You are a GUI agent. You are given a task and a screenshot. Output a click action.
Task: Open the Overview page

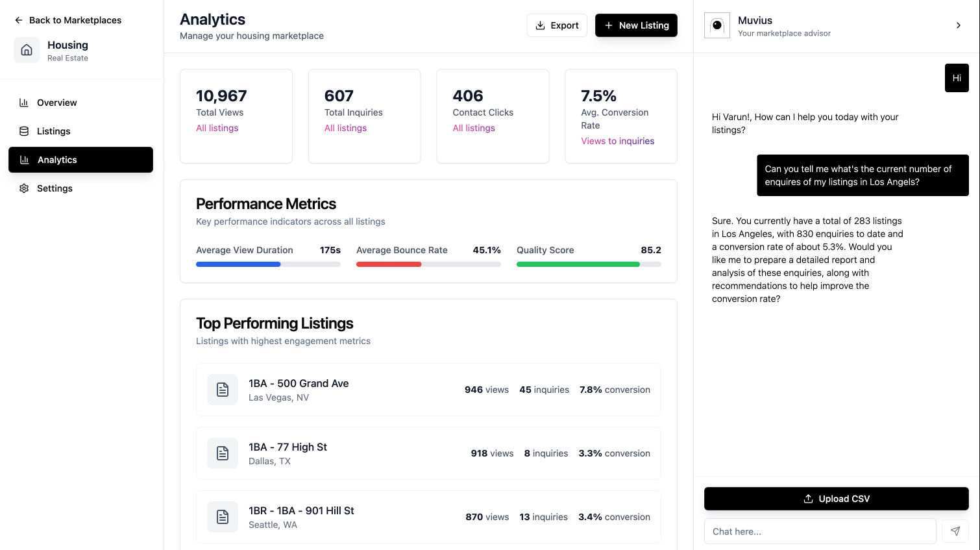[56, 103]
